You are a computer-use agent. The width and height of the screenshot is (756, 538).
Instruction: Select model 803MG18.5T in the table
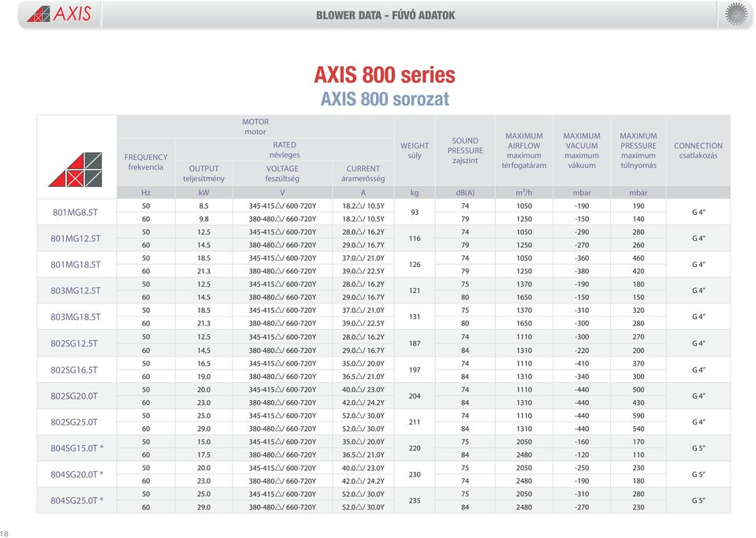click(76, 317)
